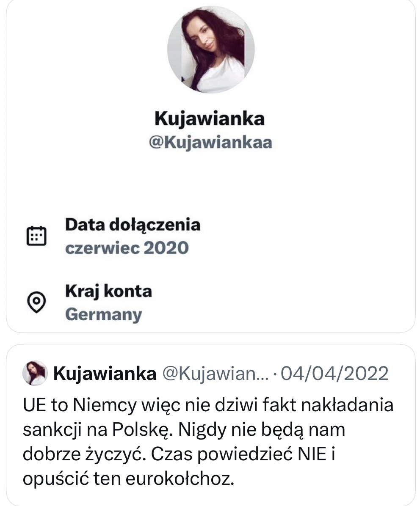Click the location pin icon
The width and height of the screenshot is (420, 506).
37,302
